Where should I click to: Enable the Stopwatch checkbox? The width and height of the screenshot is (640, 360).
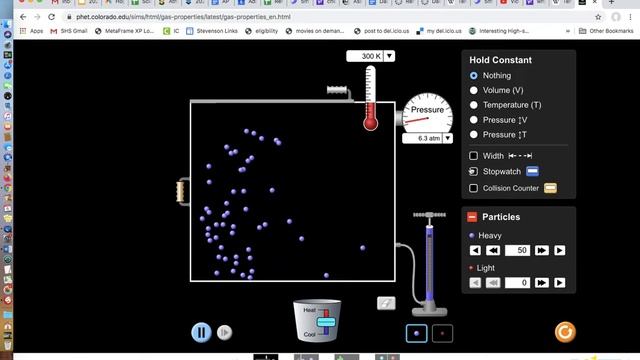tap(473, 171)
